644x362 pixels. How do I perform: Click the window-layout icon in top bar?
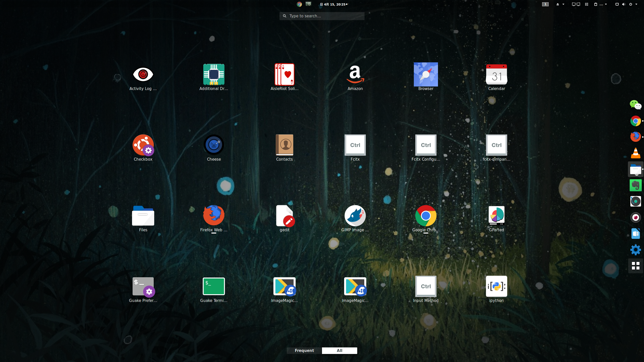point(587,4)
